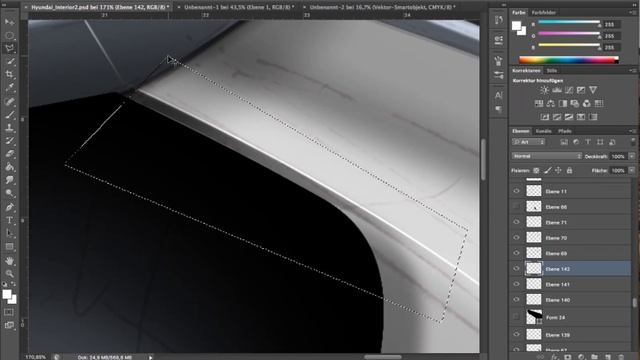This screenshot has height=360, width=640.
Task: Open the Fläche fill slider arrow
Action: [632, 170]
